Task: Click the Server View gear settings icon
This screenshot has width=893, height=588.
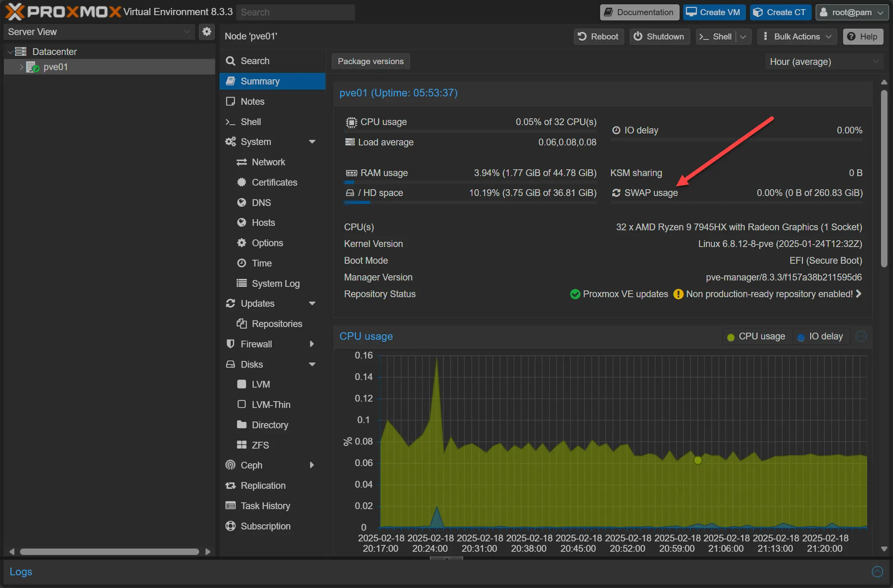Action: point(206,31)
